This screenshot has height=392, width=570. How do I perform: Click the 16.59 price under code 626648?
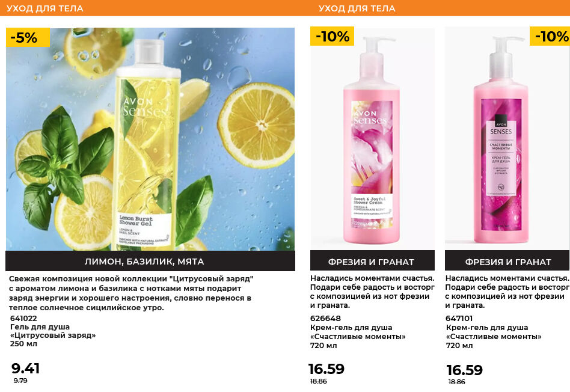click(326, 369)
